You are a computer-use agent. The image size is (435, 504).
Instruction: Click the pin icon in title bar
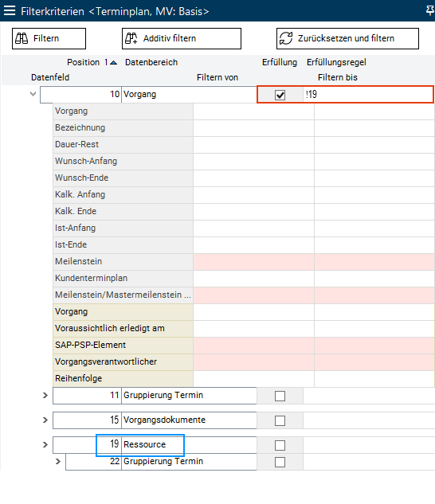(430, 10)
